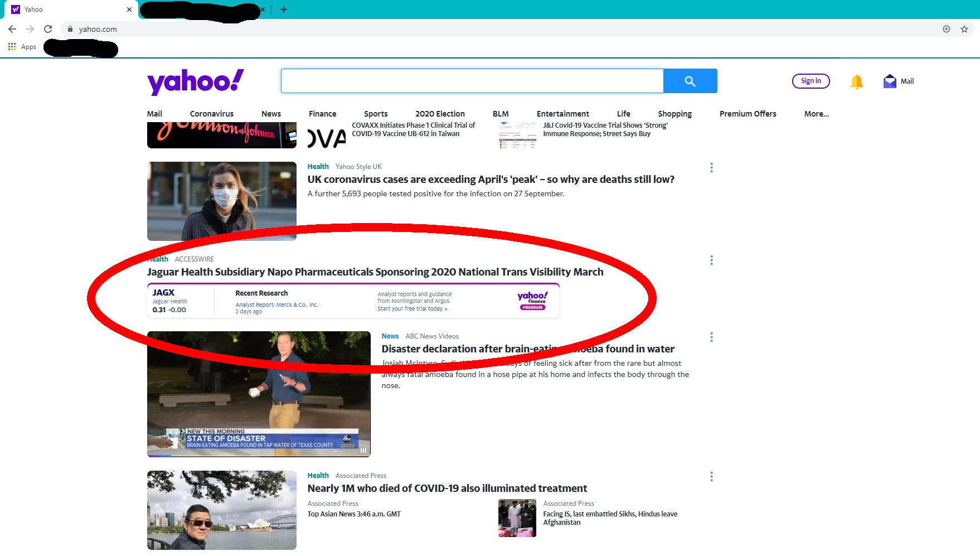Image resolution: width=980 pixels, height=556 pixels.
Task: Open options for Nearly 1M died story
Action: click(711, 477)
